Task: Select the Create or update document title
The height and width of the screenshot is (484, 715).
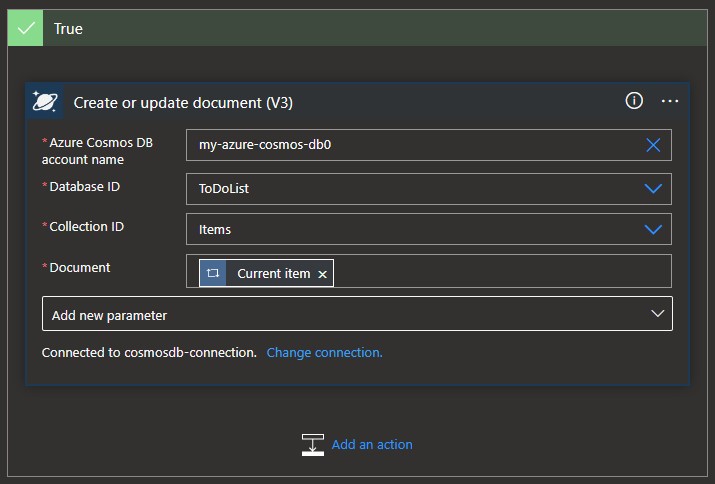Action: 183,103
